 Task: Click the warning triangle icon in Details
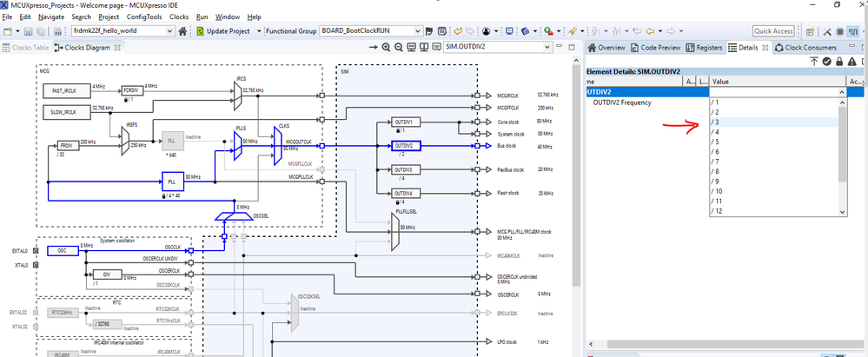853,61
